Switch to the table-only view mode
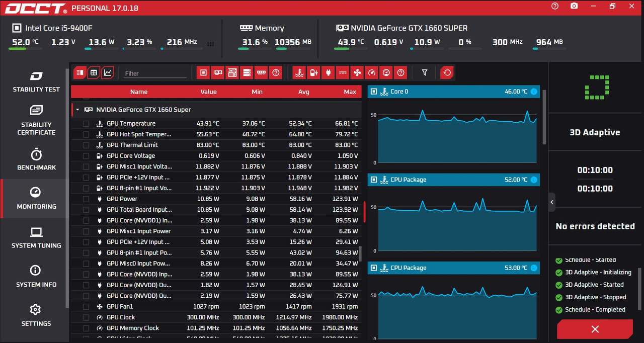Image resolution: width=644 pixels, height=343 pixels. [94, 73]
